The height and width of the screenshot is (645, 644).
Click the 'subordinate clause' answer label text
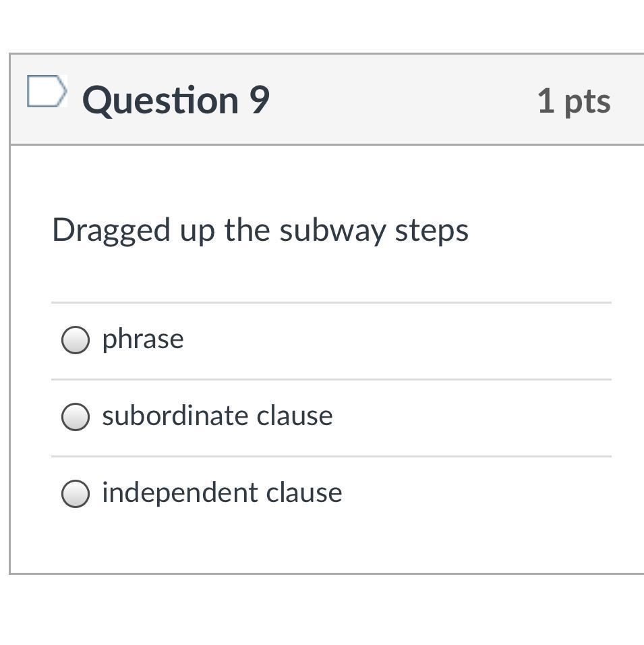point(217,416)
